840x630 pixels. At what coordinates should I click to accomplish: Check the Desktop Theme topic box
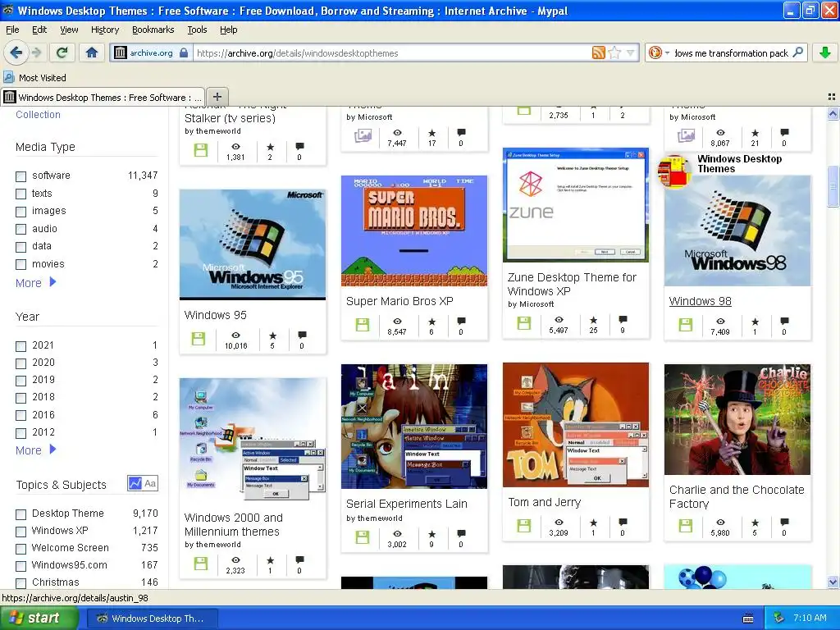(21, 514)
